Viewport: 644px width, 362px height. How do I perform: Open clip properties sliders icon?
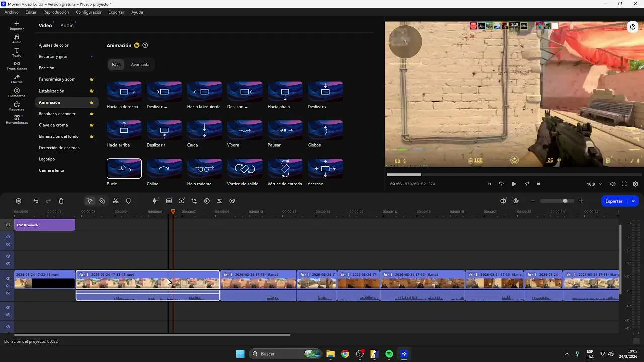pos(219,201)
